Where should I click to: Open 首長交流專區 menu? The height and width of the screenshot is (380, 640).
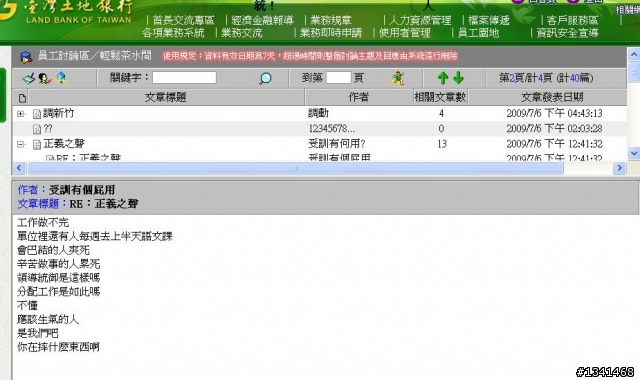(183, 20)
